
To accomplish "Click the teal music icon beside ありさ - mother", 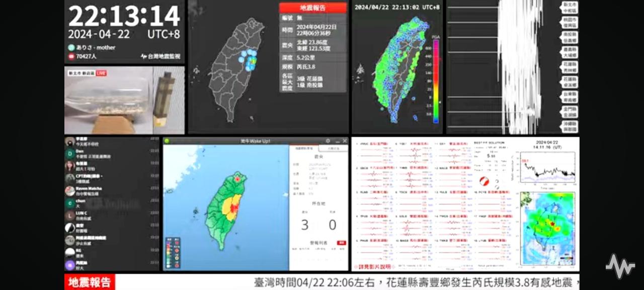I will [x=71, y=47].
